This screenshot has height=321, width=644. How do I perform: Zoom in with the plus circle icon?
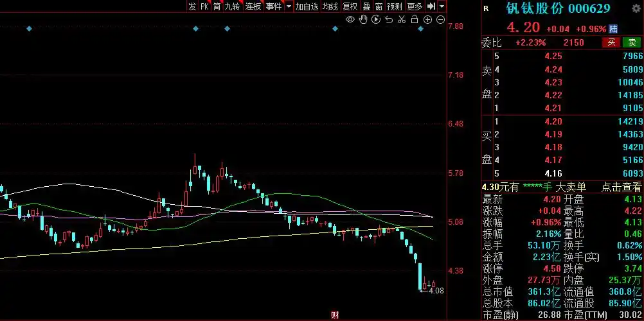tap(427, 20)
